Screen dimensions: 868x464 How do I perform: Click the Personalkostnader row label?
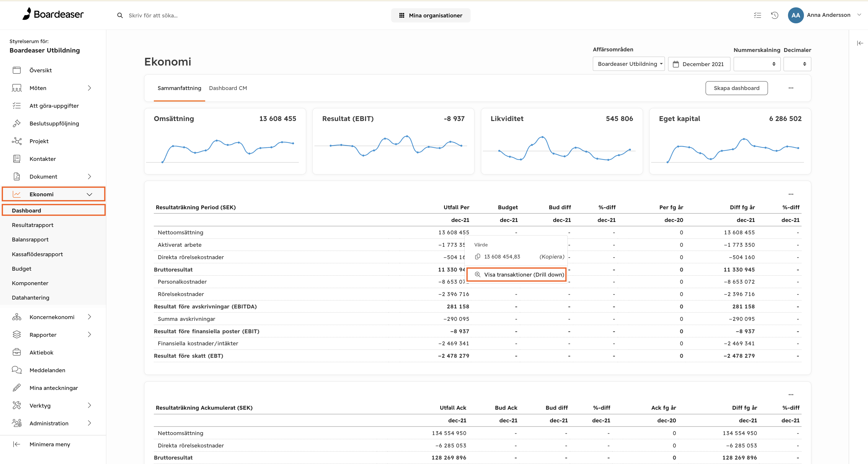182,282
